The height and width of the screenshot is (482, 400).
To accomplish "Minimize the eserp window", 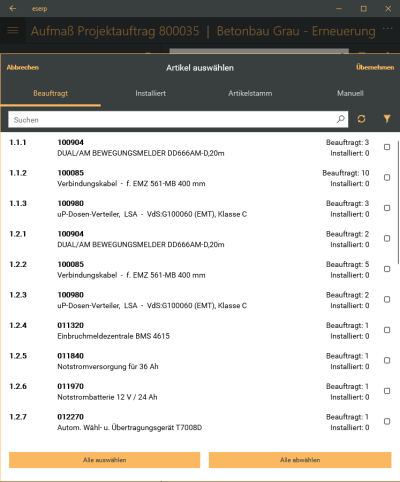I will click(x=339, y=9).
